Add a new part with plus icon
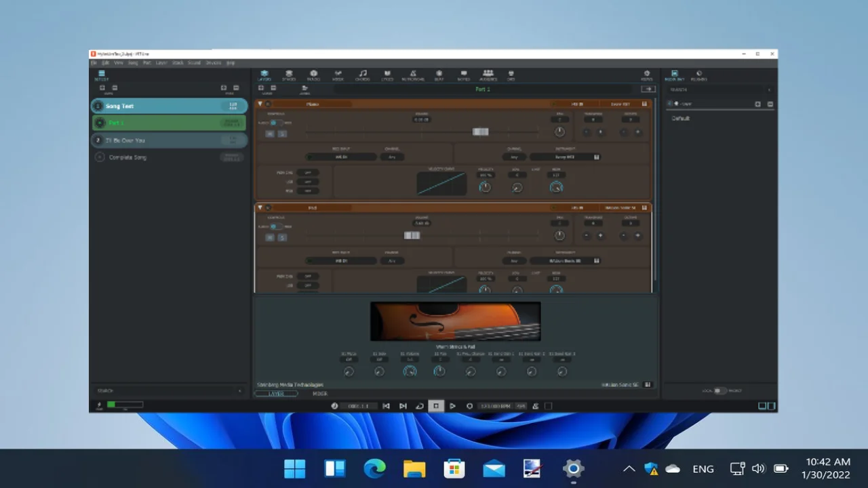Image resolution: width=868 pixels, height=488 pixels. coord(224,87)
